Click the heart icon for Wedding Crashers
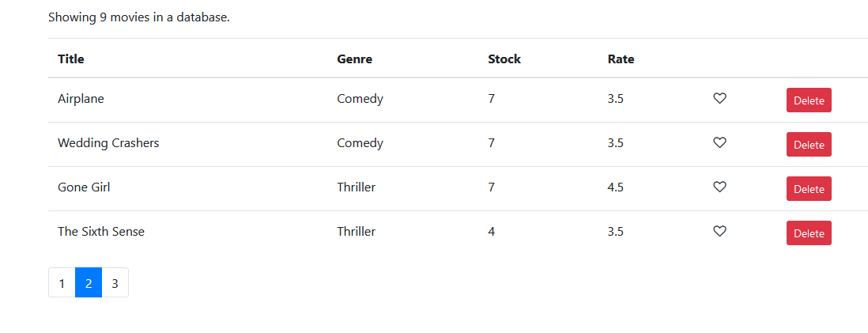 719,143
